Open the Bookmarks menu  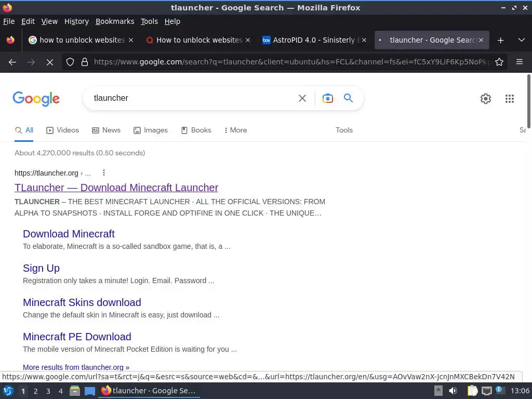click(115, 21)
